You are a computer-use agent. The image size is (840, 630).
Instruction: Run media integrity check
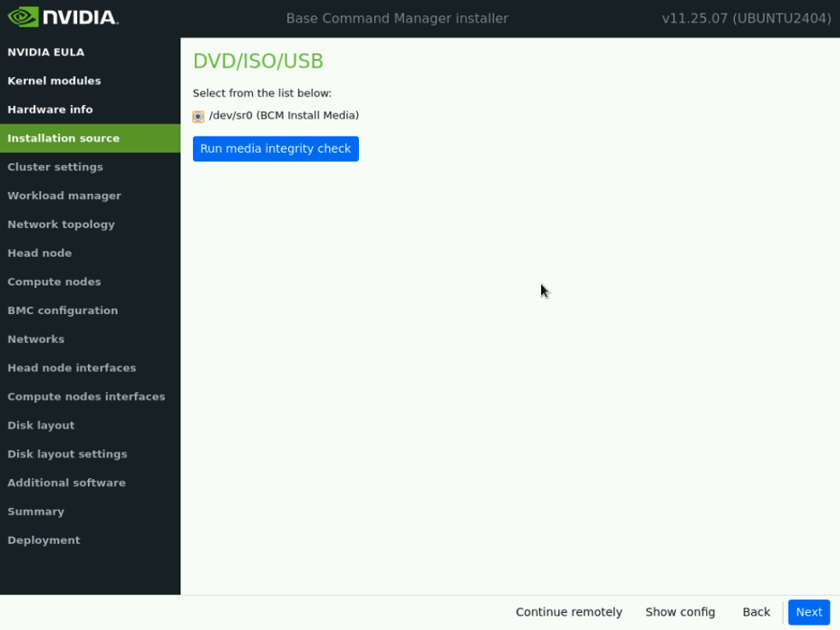[x=276, y=148]
